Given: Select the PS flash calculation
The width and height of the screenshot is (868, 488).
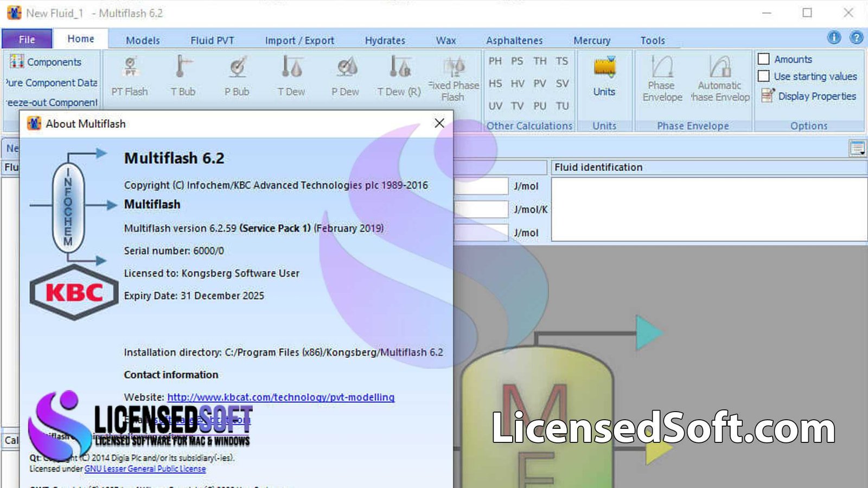Looking at the screenshot, I should click(517, 61).
